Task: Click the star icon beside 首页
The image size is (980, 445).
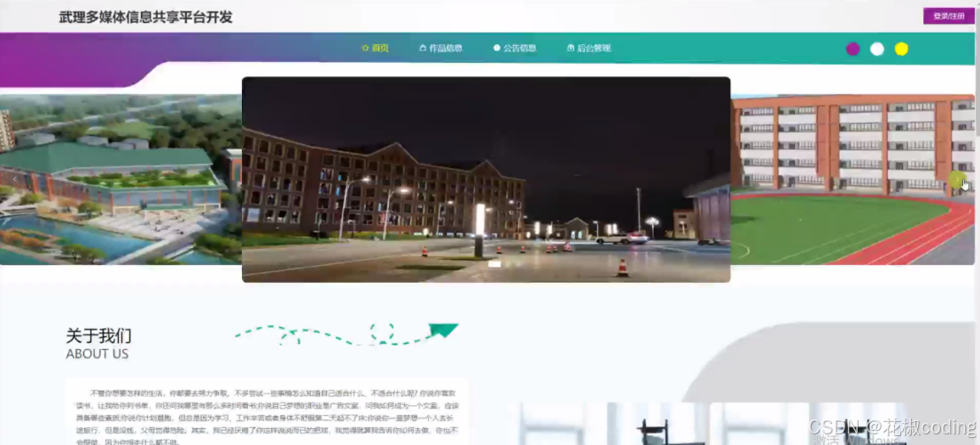Action: [365, 48]
